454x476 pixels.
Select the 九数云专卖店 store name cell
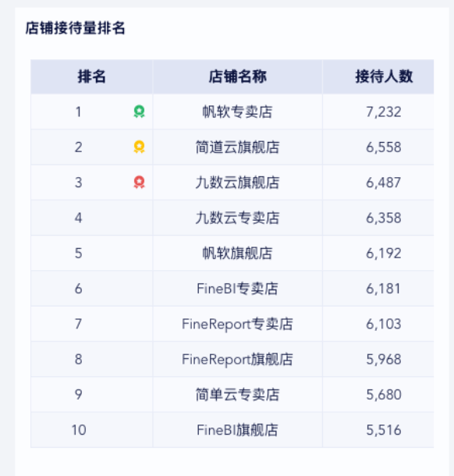[x=238, y=218]
